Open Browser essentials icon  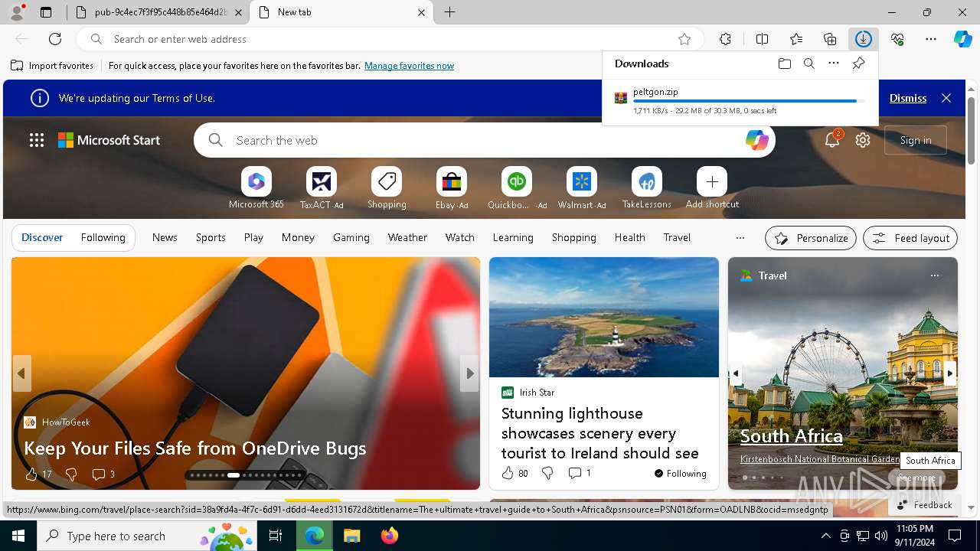897,39
